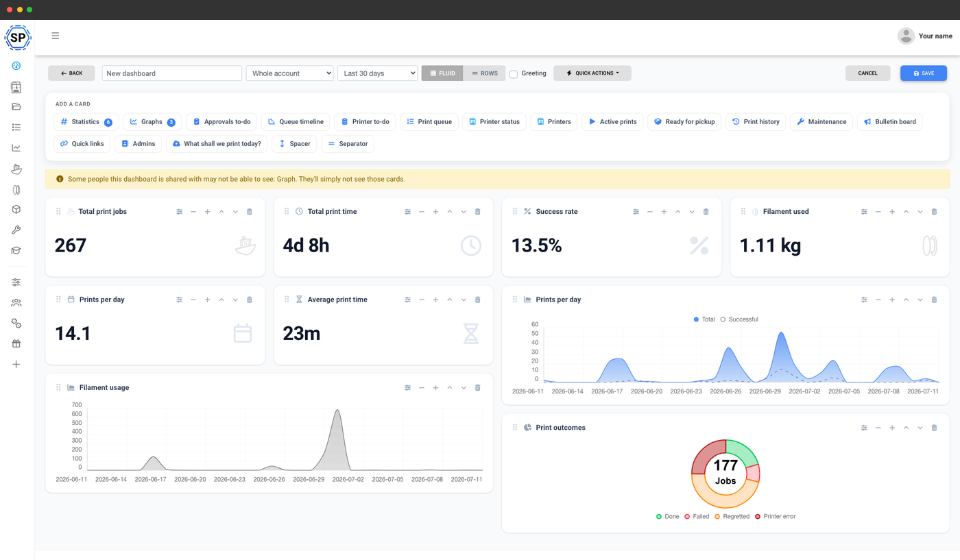
Task: Add the Printer status card
Action: tap(494, 122)
